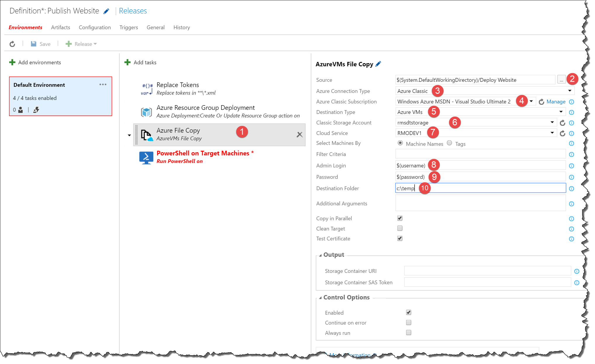Open the Triggers tab
Viewport: 595px width, 364px height.
tap(129, 27)
